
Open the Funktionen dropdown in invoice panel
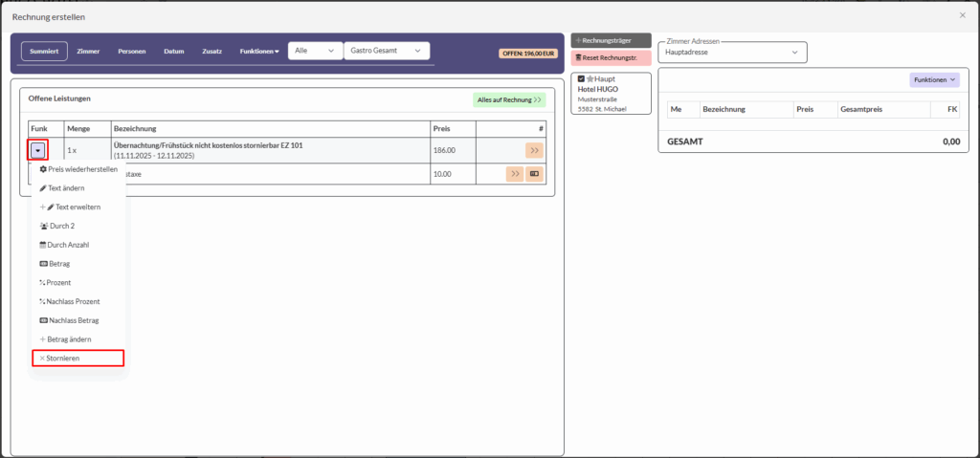[x=934, y=80]
